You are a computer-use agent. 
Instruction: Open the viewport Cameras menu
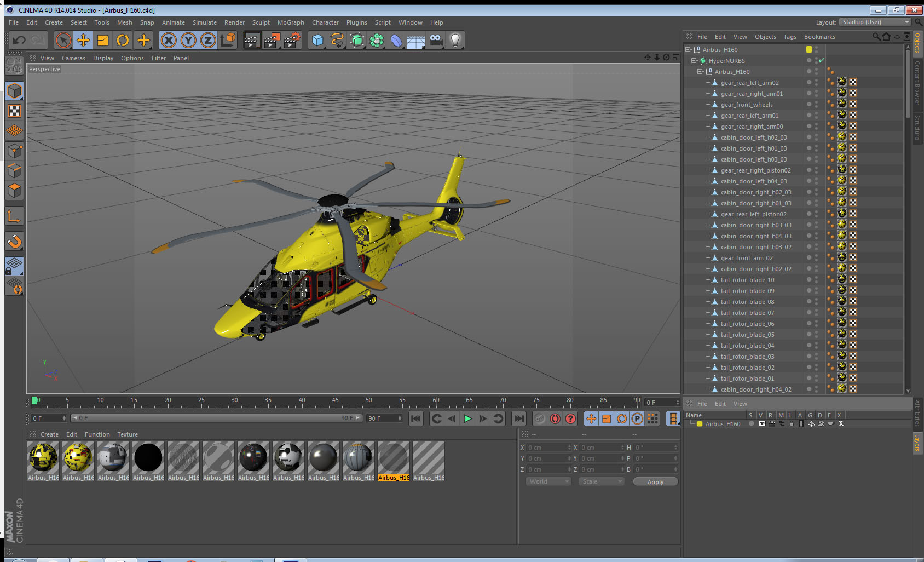point(73,58)
